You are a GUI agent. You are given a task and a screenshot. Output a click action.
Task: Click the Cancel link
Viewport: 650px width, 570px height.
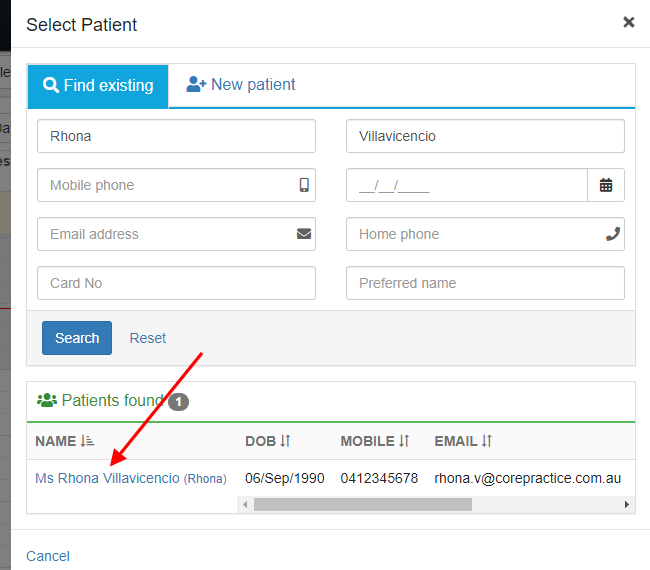[x=48, y=556]
